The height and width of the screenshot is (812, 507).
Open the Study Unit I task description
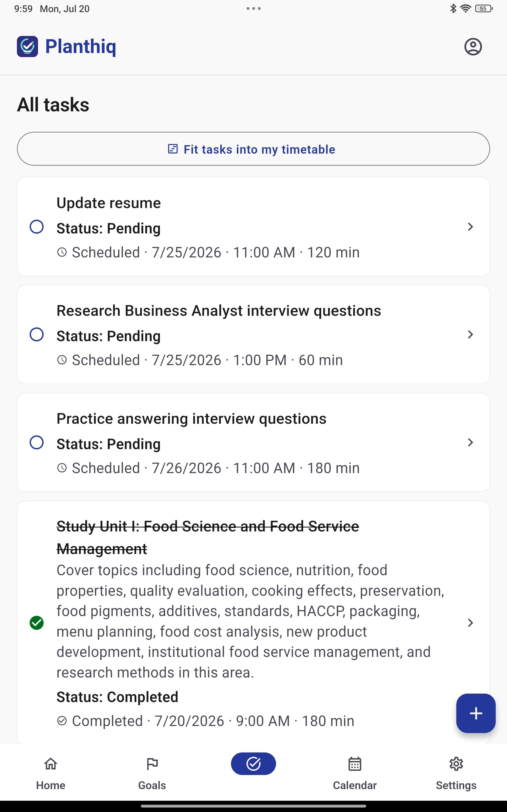250,621
